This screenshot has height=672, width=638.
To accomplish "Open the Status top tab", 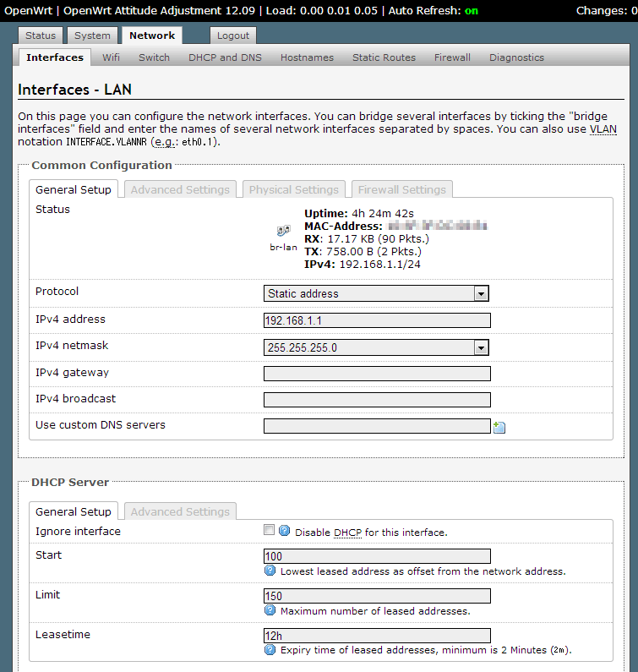I will tap(41, 36).
